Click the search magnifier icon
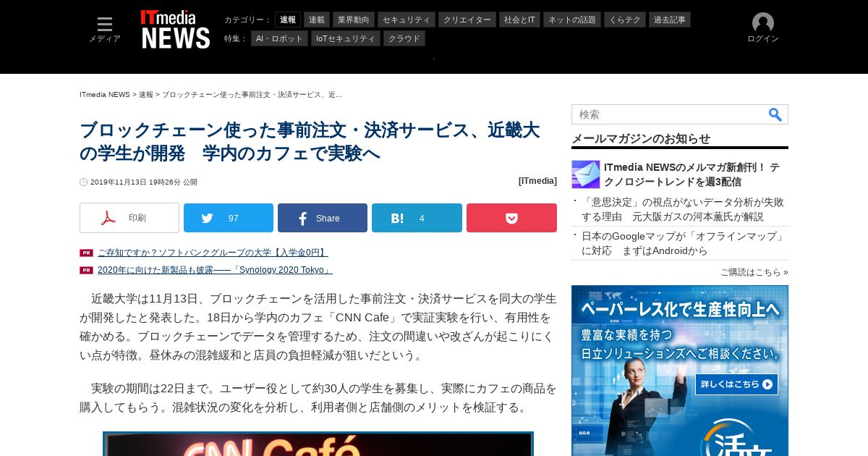Viewport: 868px width, 456px height. [775, 114]
